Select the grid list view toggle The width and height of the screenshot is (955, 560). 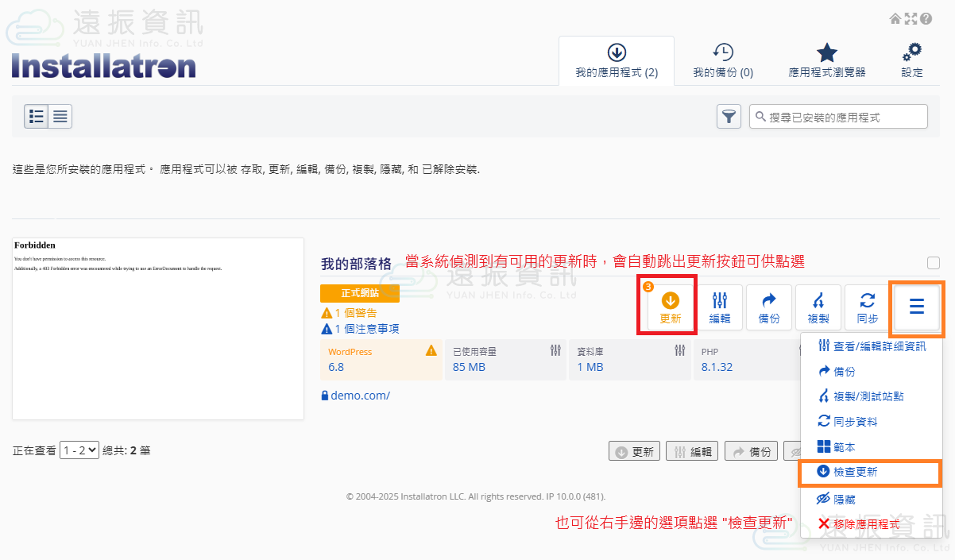pyautogui.click(x=36, y=117)
